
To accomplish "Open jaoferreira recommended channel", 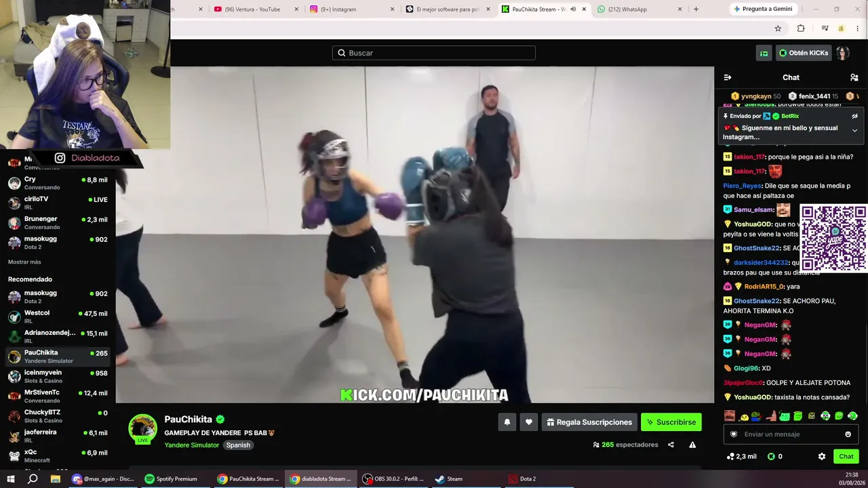I will coord(58,436).
